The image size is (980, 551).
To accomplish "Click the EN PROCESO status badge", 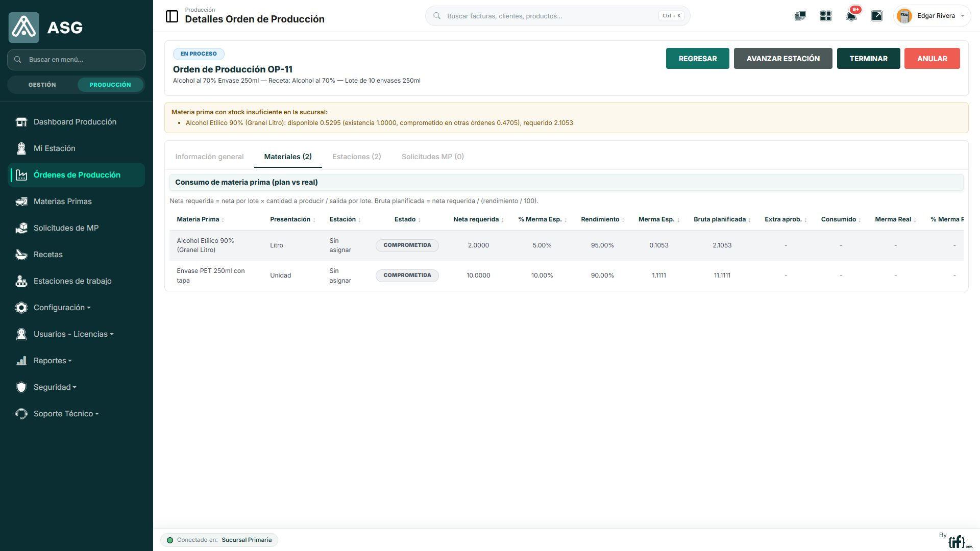I will [x=199, y=54].
